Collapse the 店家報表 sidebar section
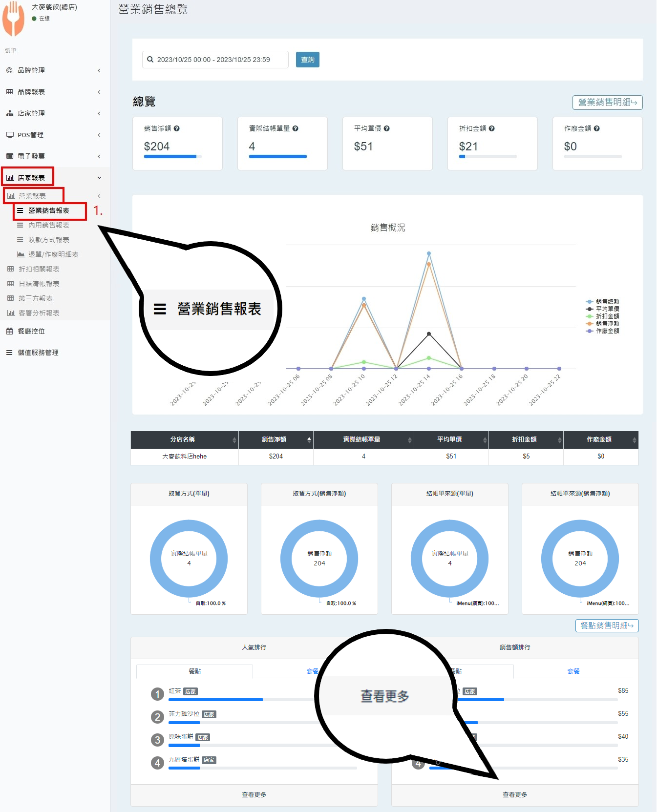657x812 pixels. (54, 178)
